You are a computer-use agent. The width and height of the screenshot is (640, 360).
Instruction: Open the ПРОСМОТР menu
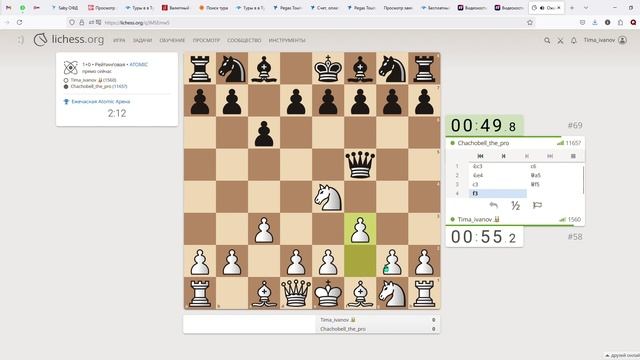point(206,40)
